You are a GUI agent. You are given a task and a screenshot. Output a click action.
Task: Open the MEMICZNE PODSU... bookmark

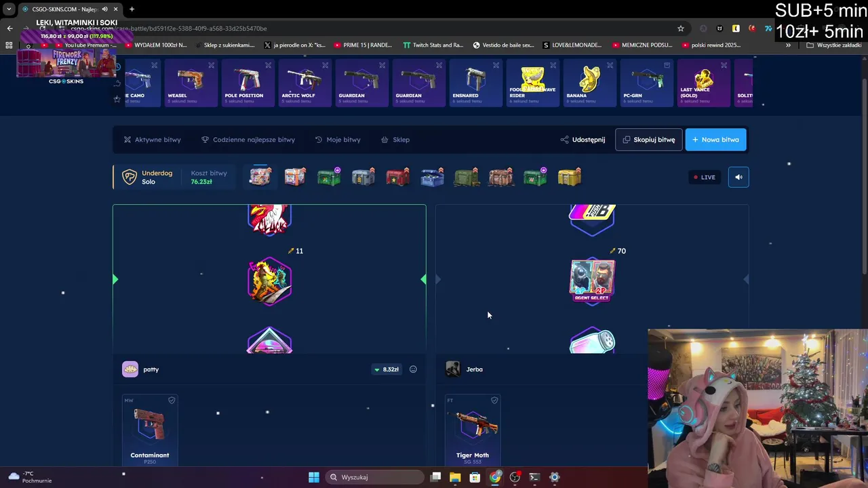[642, 45]
